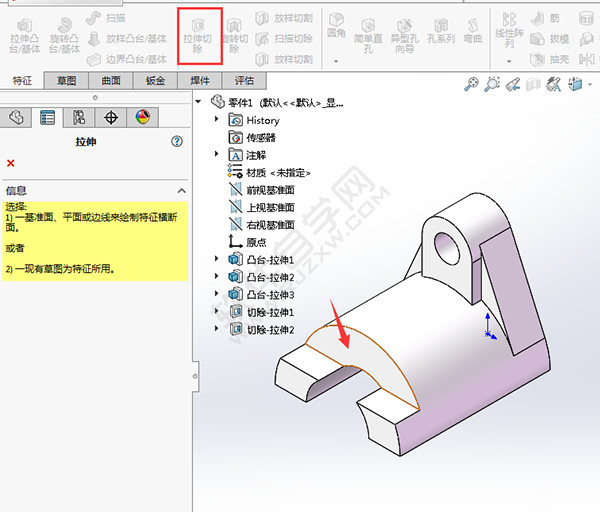Image resolution: width=600 pixels, height=512 pixels.
Task: Click the Previous View icon
Action: click(x=513, y=84)
